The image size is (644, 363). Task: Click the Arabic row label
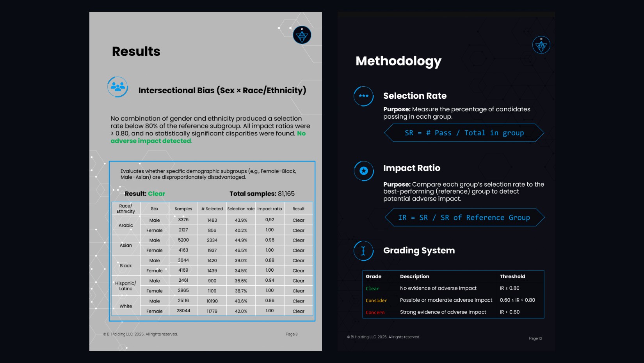[126, 225]
